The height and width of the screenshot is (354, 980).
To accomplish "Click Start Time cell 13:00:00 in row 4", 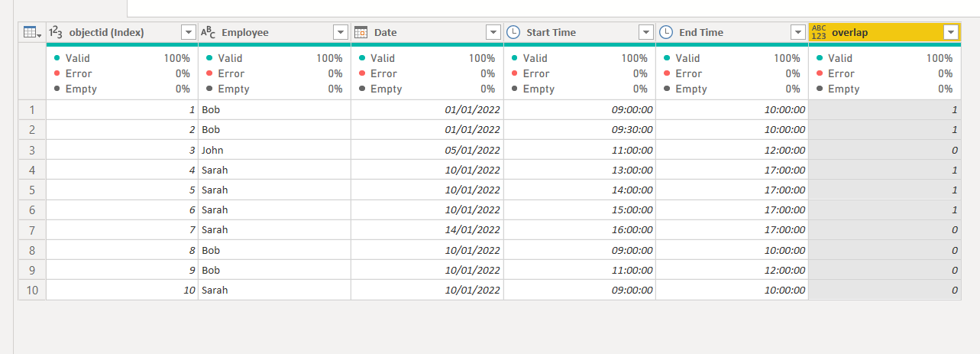I will click(580, 170).
